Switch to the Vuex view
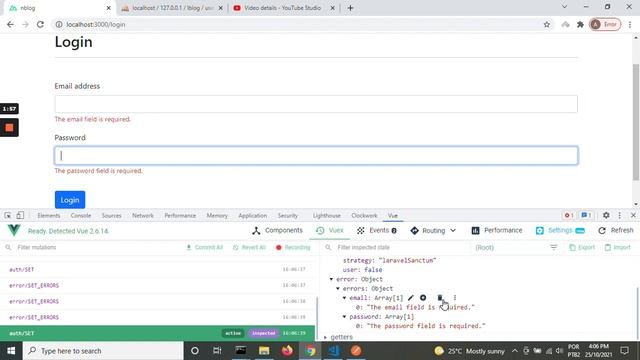This screenshot has height=360, width=640. [330, 231]
